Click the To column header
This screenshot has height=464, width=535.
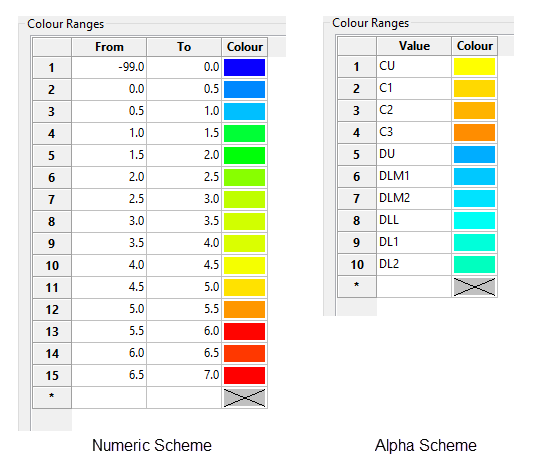184,47
